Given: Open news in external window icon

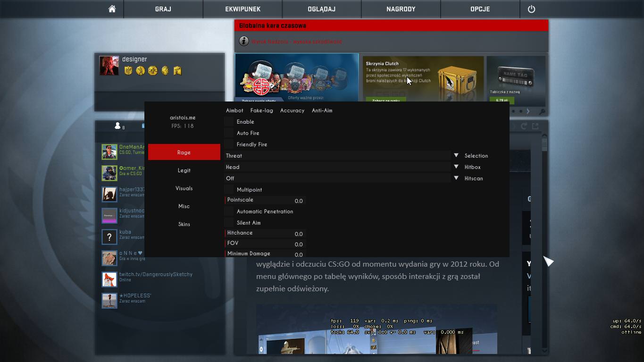Looking at the screenshot, I should [535, 126].
